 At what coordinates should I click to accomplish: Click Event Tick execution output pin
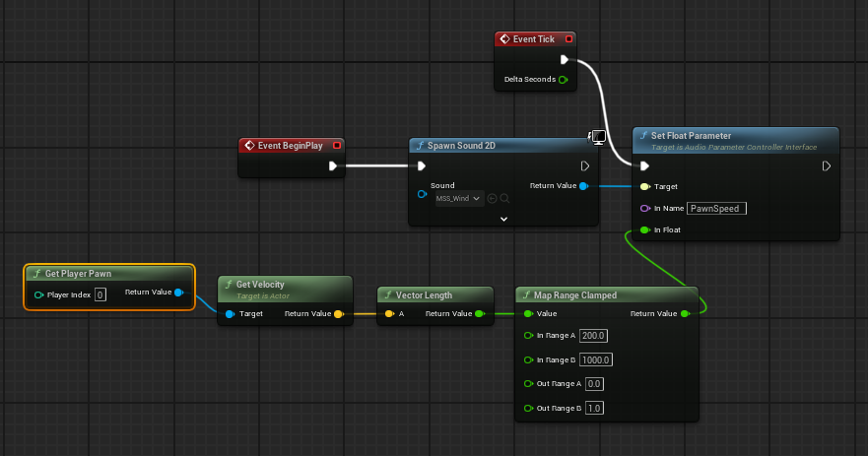[564, 59]
